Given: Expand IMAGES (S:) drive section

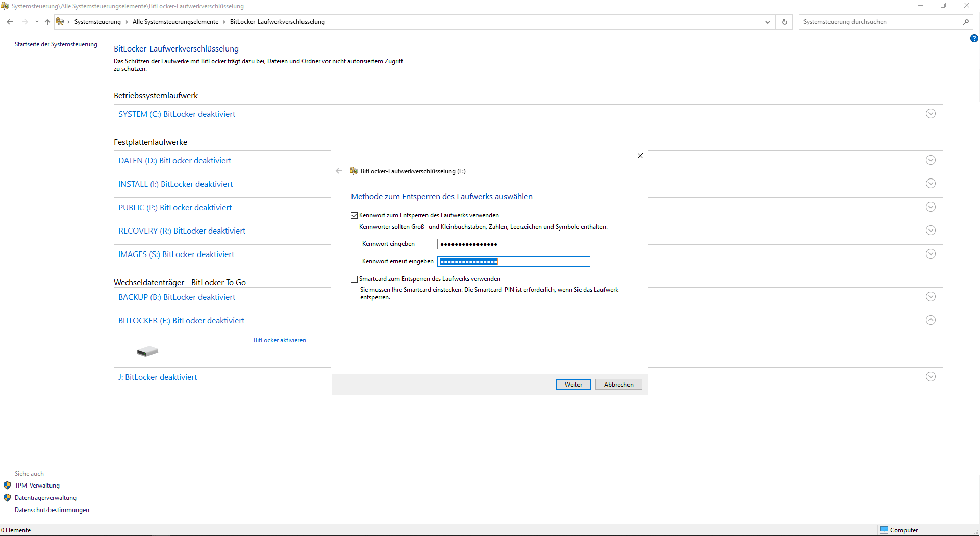Looking at the screenshot, I should tap(931, 254).
